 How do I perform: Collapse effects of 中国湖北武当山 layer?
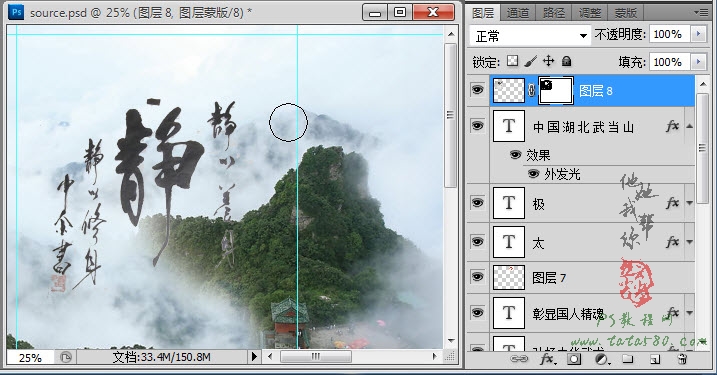(689, 126)
